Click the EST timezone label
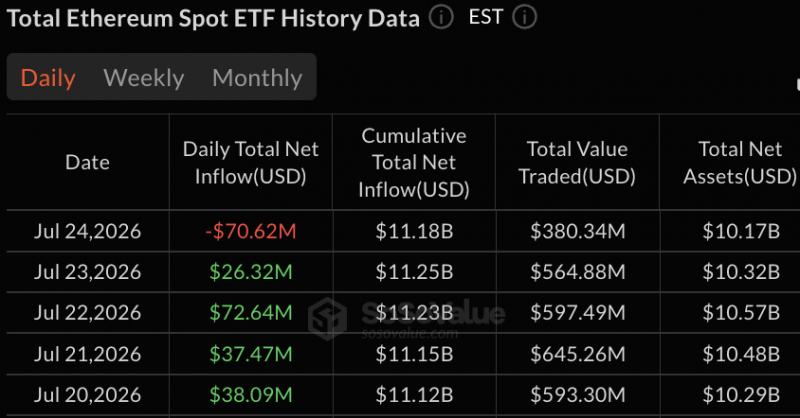 click(486, 17)
